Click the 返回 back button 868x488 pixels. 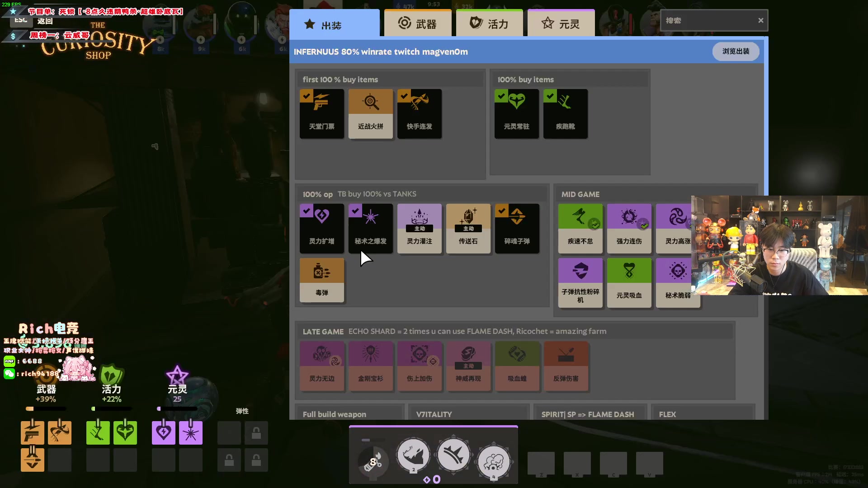(x=44, y=21)
